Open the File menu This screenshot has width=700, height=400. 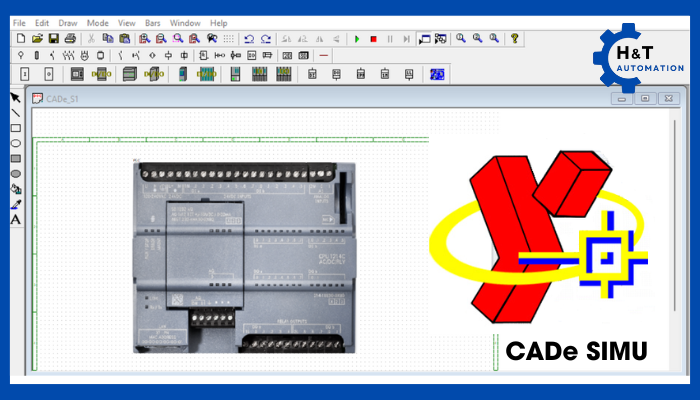coord(19,22)
